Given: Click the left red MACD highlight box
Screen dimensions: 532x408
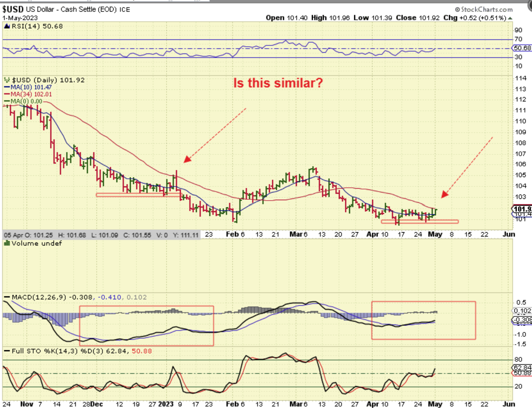Looking at the screenshot, I should 146,325.
